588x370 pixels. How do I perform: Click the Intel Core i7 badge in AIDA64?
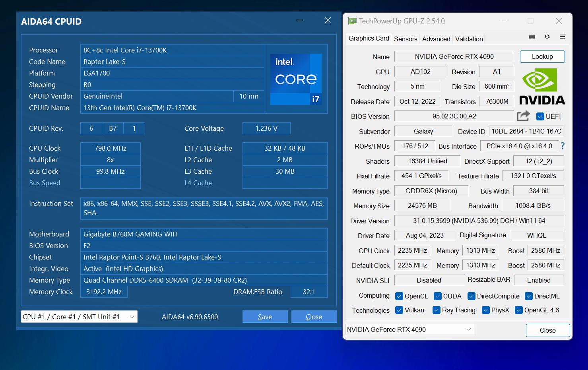point(296,79)
